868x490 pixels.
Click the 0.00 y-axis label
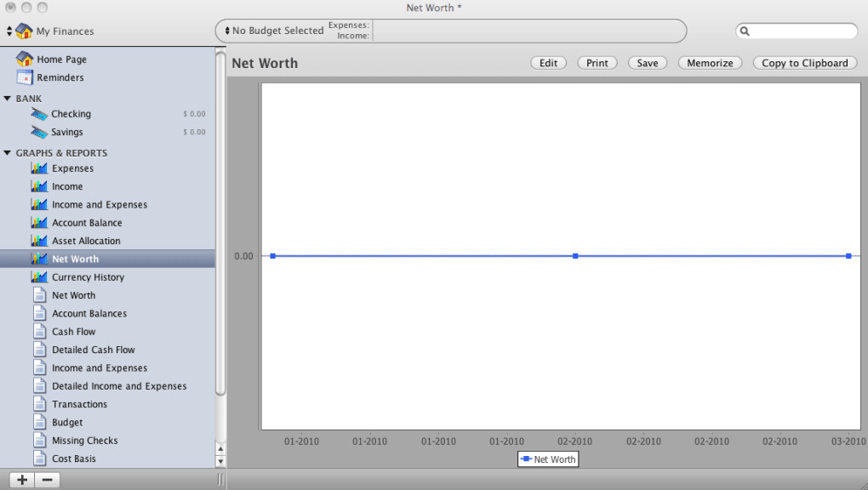tap(243, 256)
